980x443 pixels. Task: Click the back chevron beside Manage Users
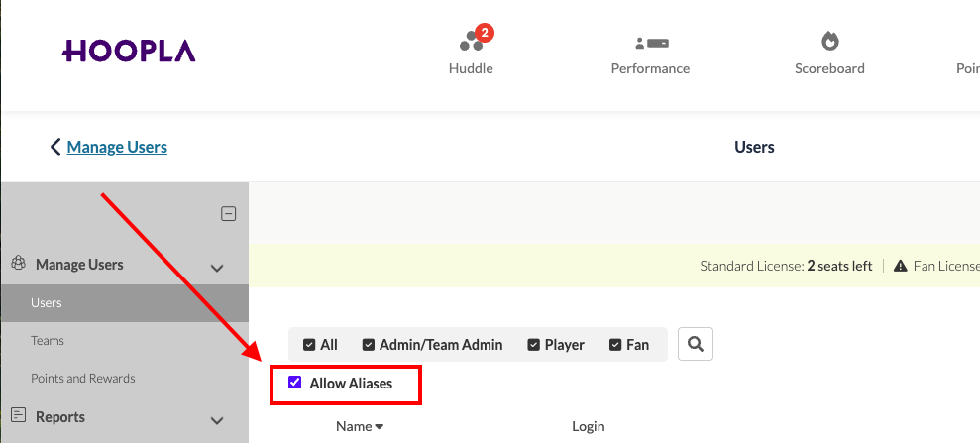point(55,147)
